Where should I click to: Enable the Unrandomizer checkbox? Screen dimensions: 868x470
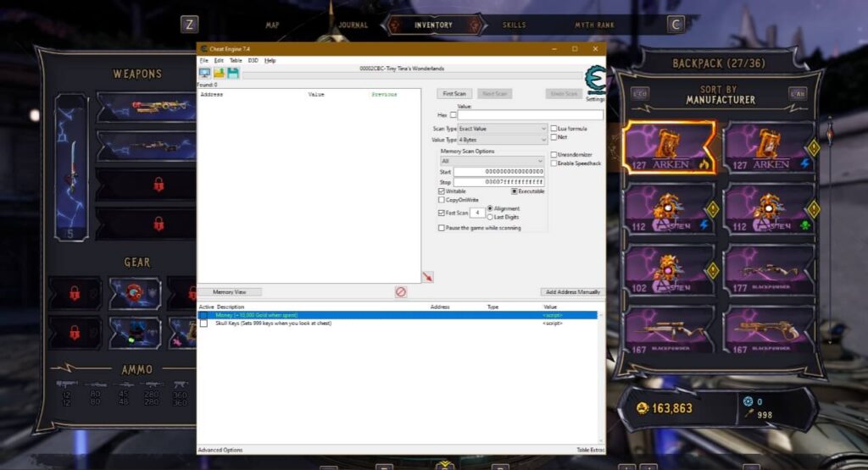(554, 155)
